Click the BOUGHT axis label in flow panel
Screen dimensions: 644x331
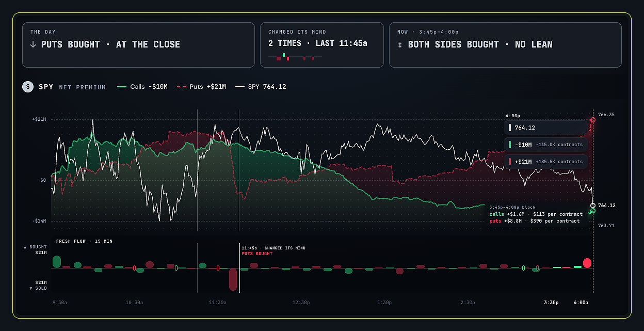click(36, 247)
